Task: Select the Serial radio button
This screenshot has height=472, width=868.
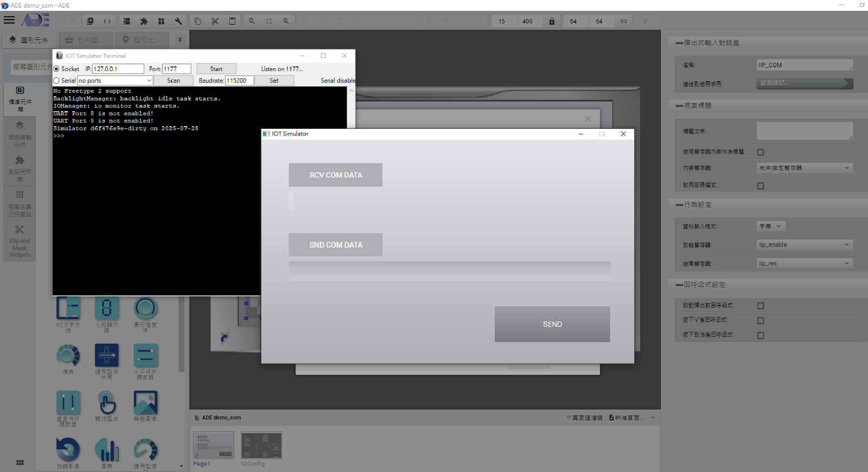Action: 57,80
